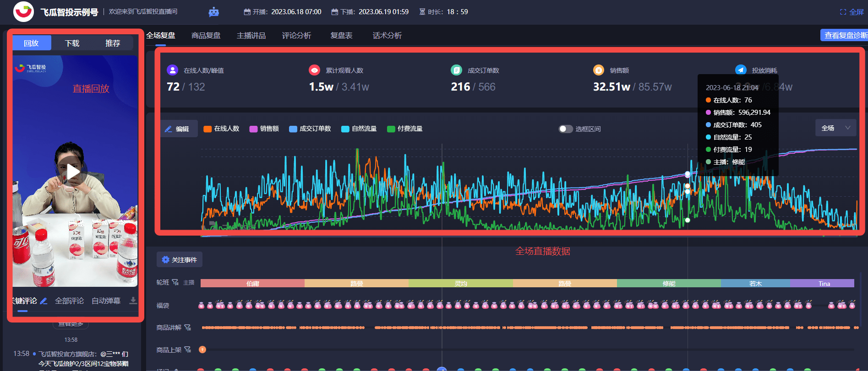Click the 销售额 purple legend swatch
The height and width of the screenshot is (371, 868).
(x=253, y=129)
